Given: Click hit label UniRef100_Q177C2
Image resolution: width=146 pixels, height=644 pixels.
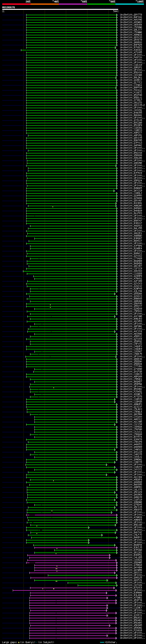Looking at the screenshot, I should 131,83.
